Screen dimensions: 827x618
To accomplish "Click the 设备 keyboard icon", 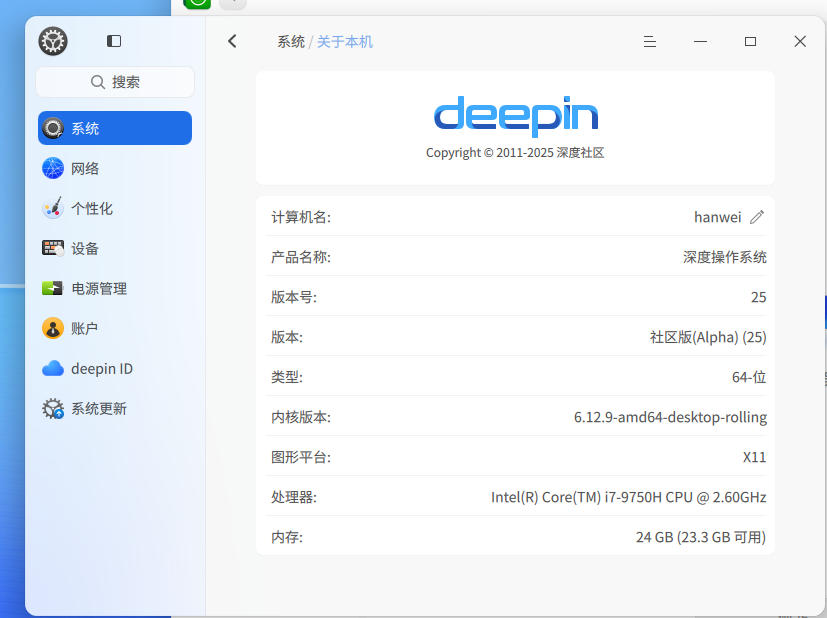I will point(53,248).
